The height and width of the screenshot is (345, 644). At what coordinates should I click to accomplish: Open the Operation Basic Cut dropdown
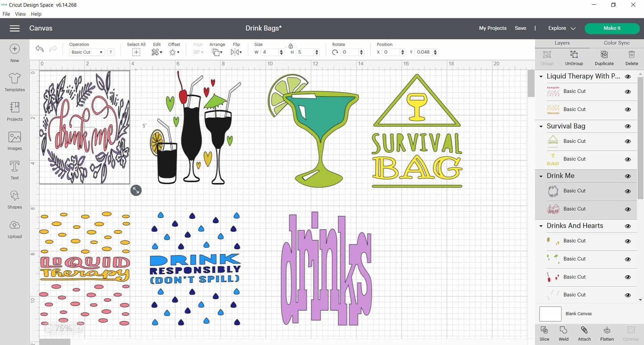pyautogui.click(x=87, y=52)
